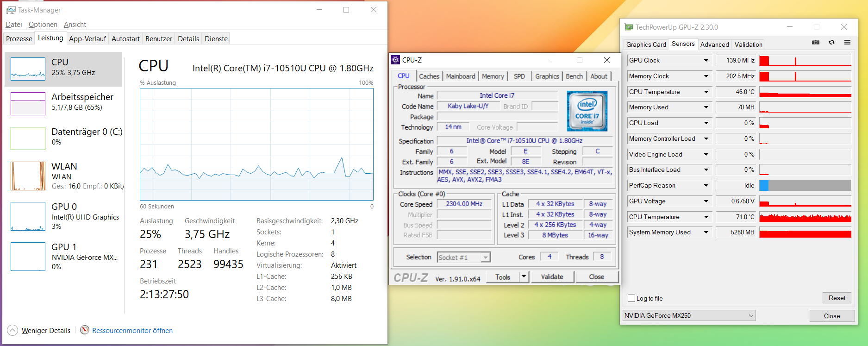
Task: Open the Memory Used sensor dropdown
Action: pyautogui.click(x=706, y=107)
